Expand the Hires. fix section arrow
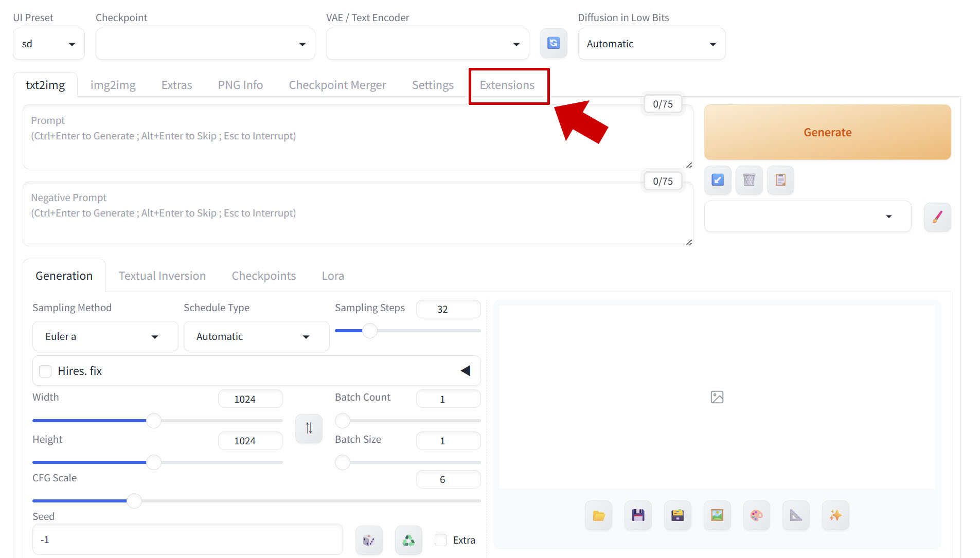 [465, 371]
